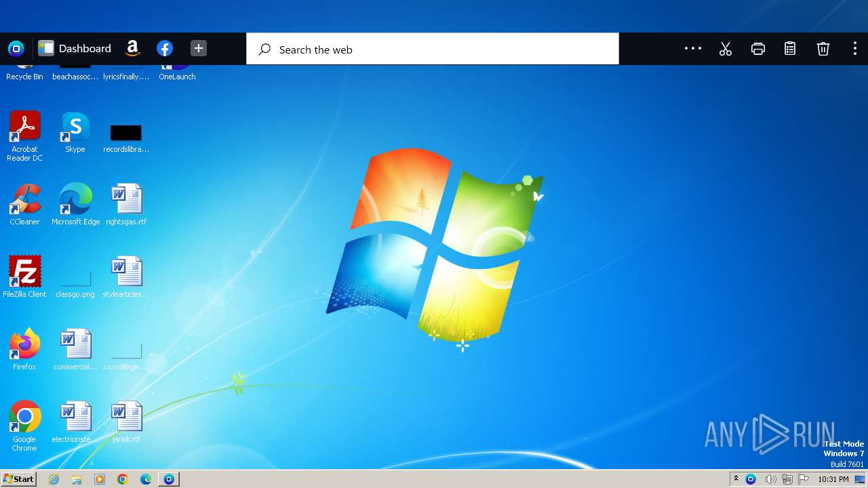Image resolution: width=868 pixels, height=488 pixels.
Task: Select the xxxcollege... file on desktop
Action: click(126, 357)
